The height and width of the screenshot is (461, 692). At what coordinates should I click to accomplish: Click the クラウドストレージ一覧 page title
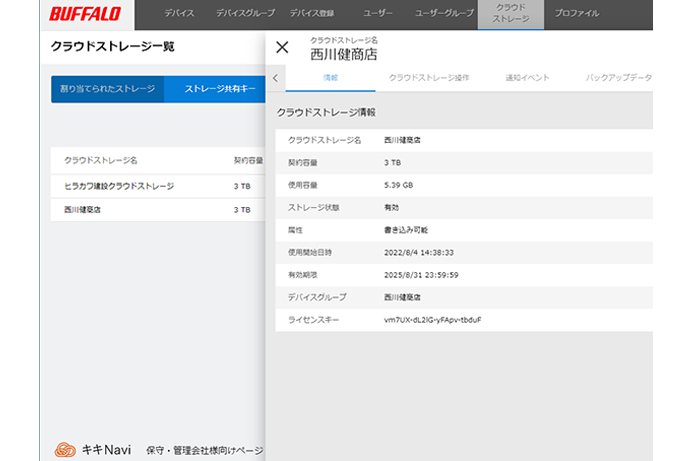(113, 46)
